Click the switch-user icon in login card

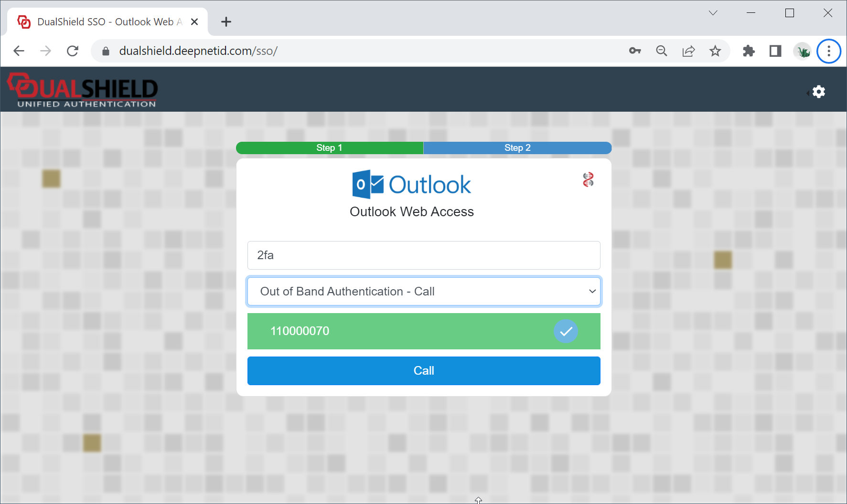[588, 180]
